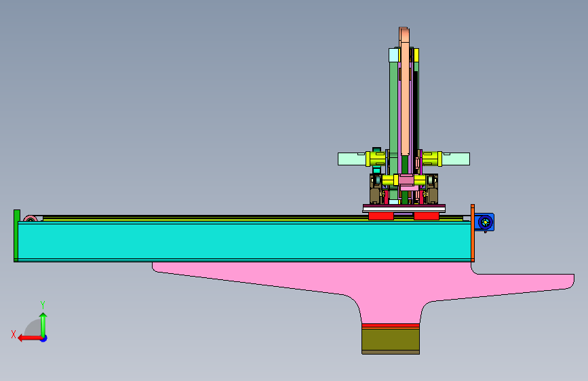The width and height of the screenshot is (588, 381).
Task: Click the blue Z axis dot of the triad
Action: pos(44,338)
